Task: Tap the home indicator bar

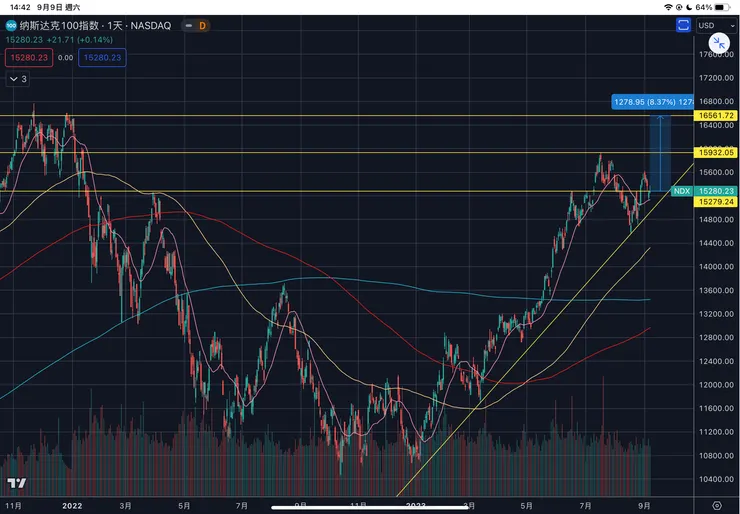Action: (370, 507)
